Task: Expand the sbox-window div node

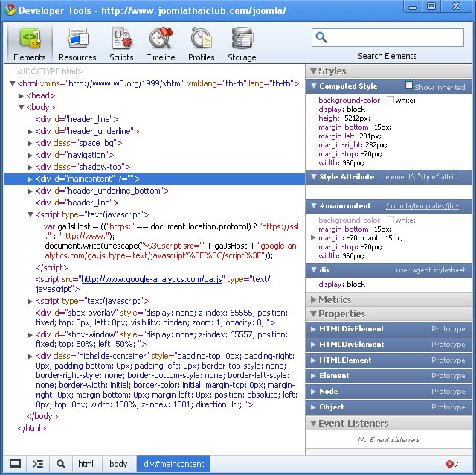Action: click(30, 335)
